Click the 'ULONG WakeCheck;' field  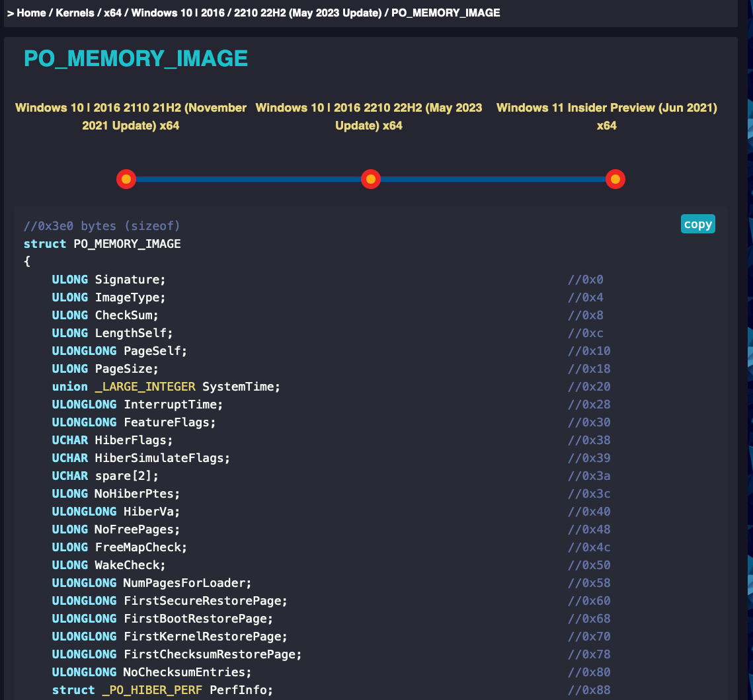tap(108, 565)
